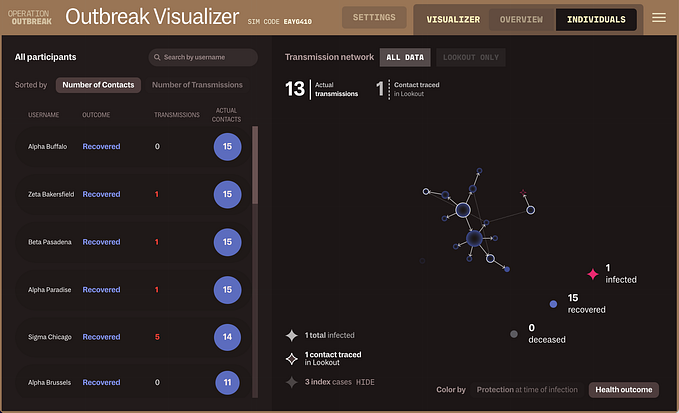Select the Alpha Buffalo participant row

click(x=133, y=147)
